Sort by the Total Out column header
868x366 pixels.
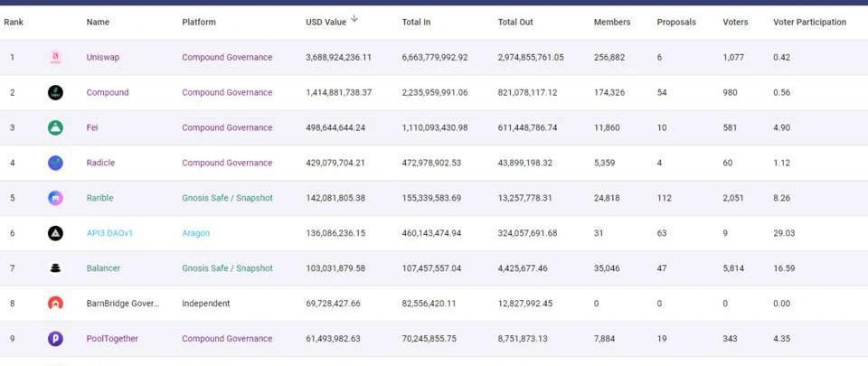coord(515,22)
